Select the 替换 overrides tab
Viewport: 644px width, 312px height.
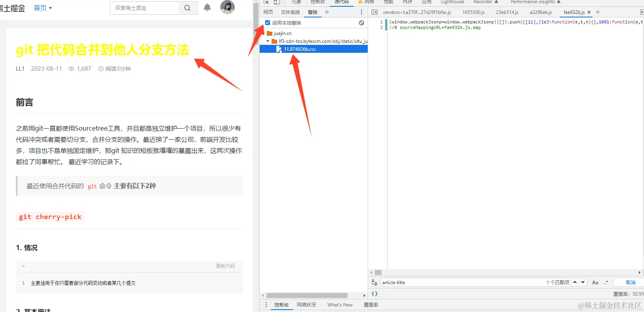tap(313, 12)
